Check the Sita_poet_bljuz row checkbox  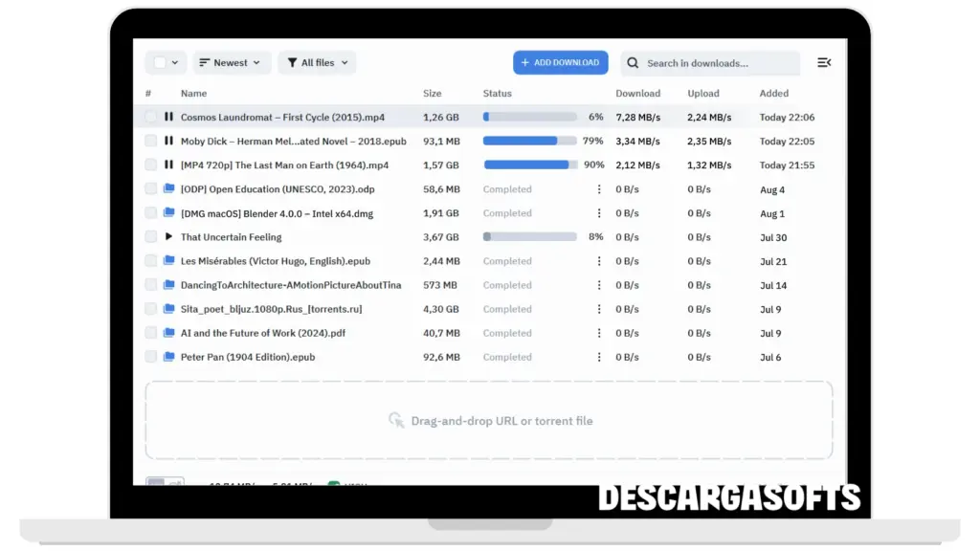[x=151, y=309]
